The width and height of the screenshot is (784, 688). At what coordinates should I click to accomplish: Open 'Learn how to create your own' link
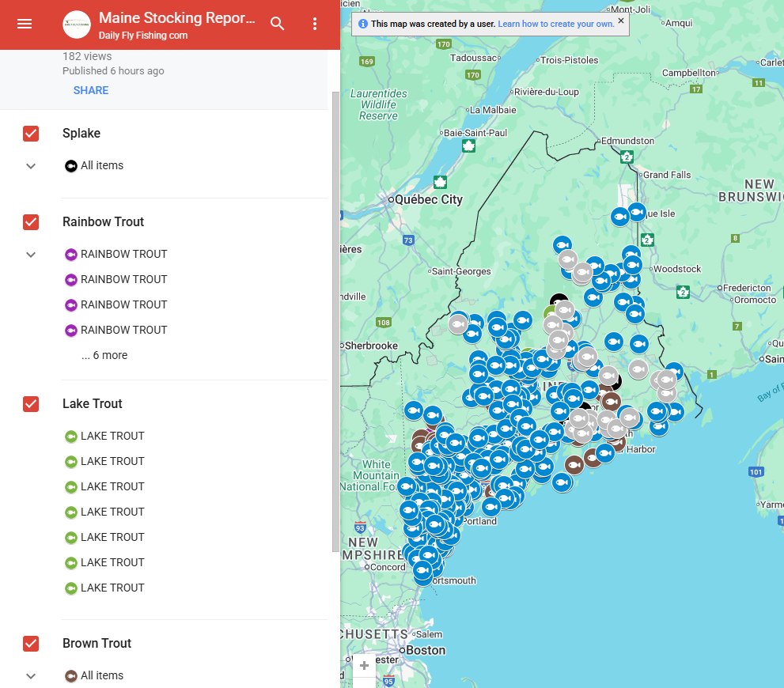click(556, 24)
